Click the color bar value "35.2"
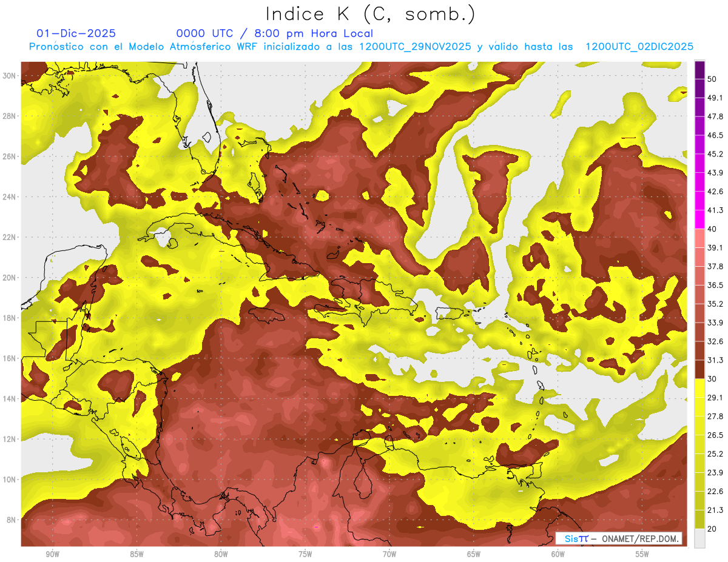The image size is (728, 562). point(715,304)
